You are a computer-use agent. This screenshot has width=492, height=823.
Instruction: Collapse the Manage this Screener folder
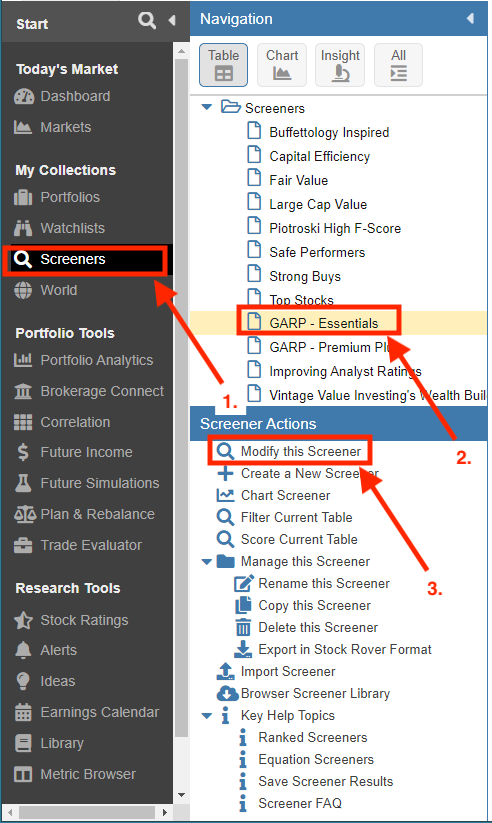coord(207,562)
